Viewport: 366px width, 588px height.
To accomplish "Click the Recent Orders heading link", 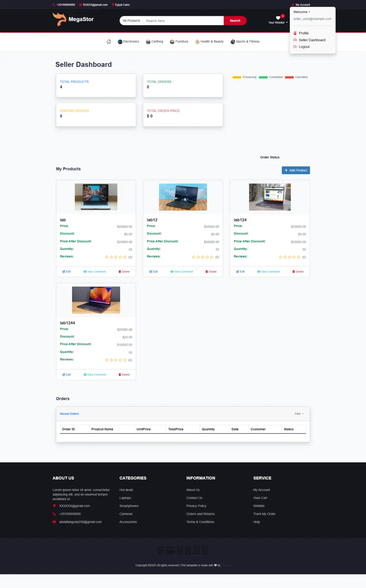I will point(70,414).
